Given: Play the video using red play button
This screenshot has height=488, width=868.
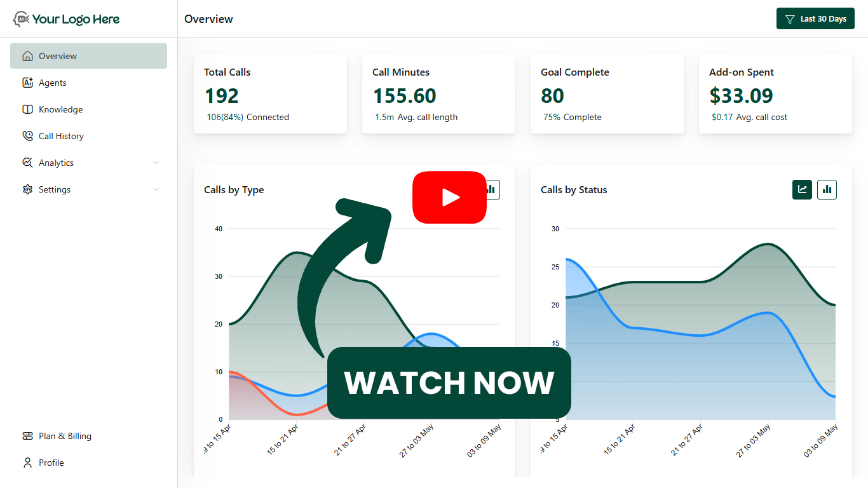Looking at the screenshot, I should click(450, 198).
